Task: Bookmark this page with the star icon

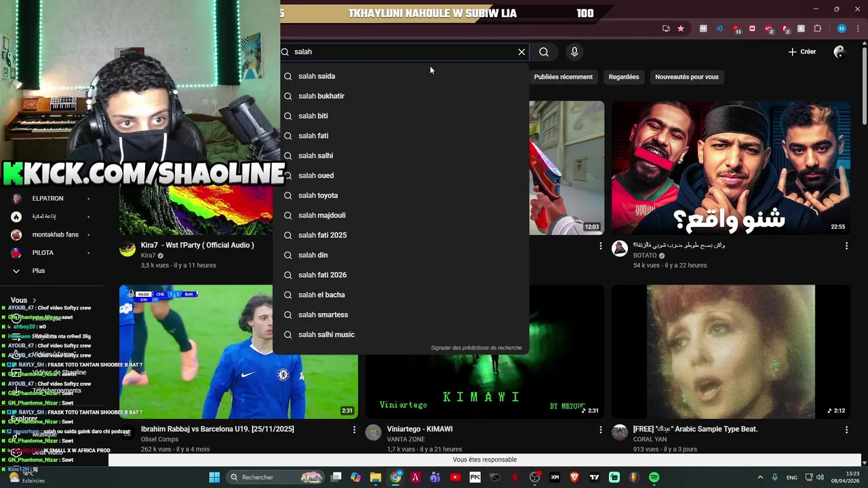Action: 681,28
